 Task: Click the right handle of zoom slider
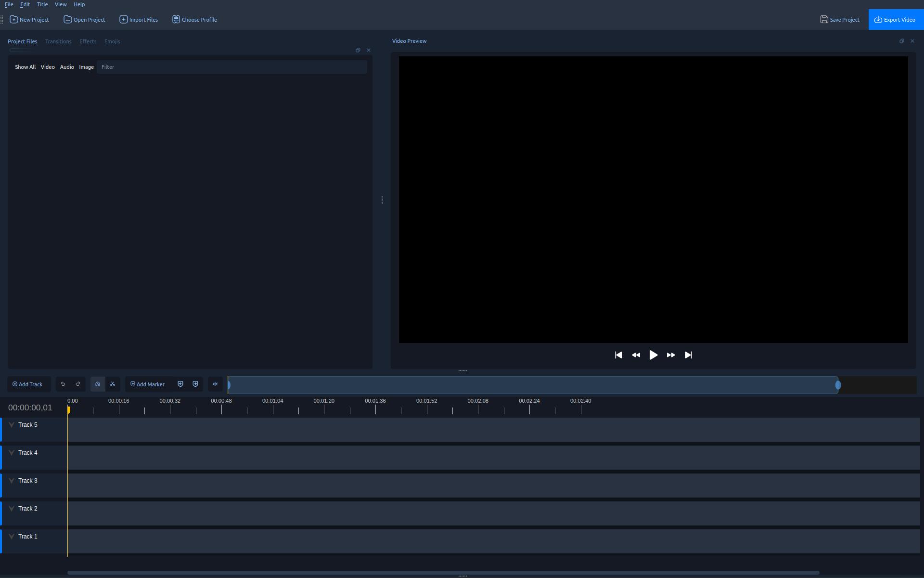tap(838, 385)
